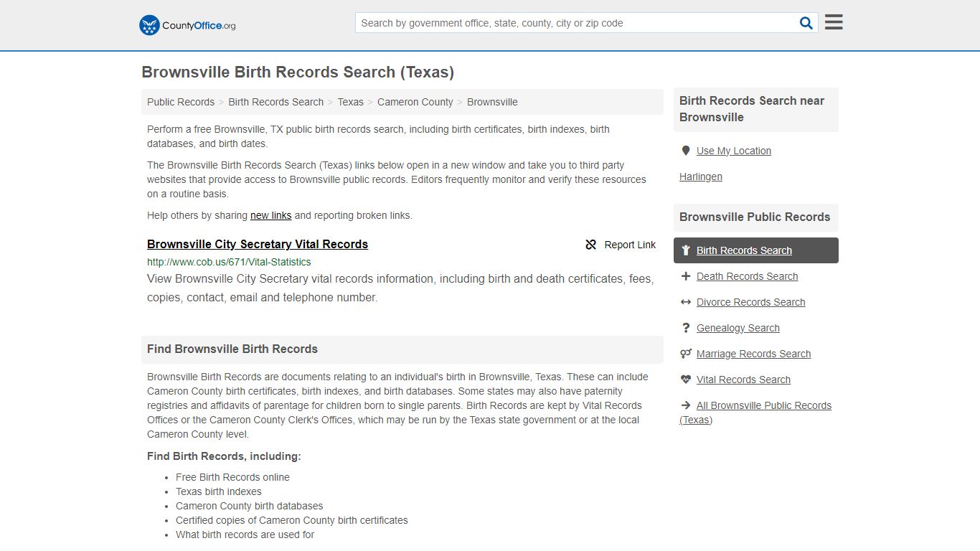Open Genealogy Search
The image size is (980, 551).
(x=738, y=328)
